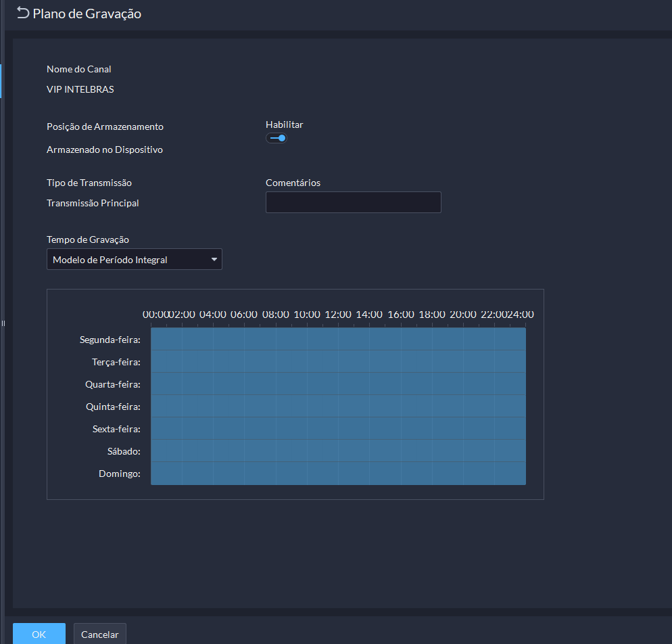
Task: Toggle the Habilitar switch
Action: pos(276,138)
